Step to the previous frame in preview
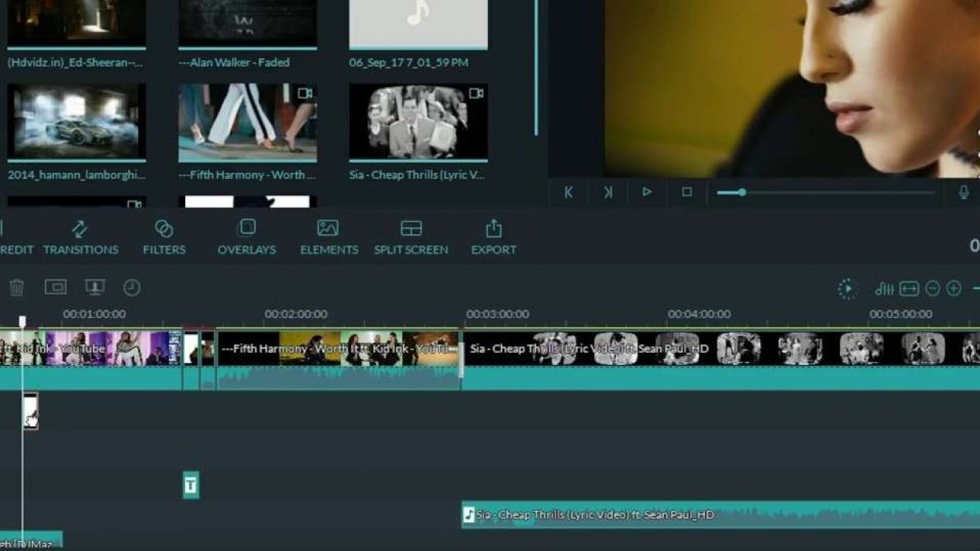Image resolution: width=980 pixels, height=551 pixels. click(568, 192)
